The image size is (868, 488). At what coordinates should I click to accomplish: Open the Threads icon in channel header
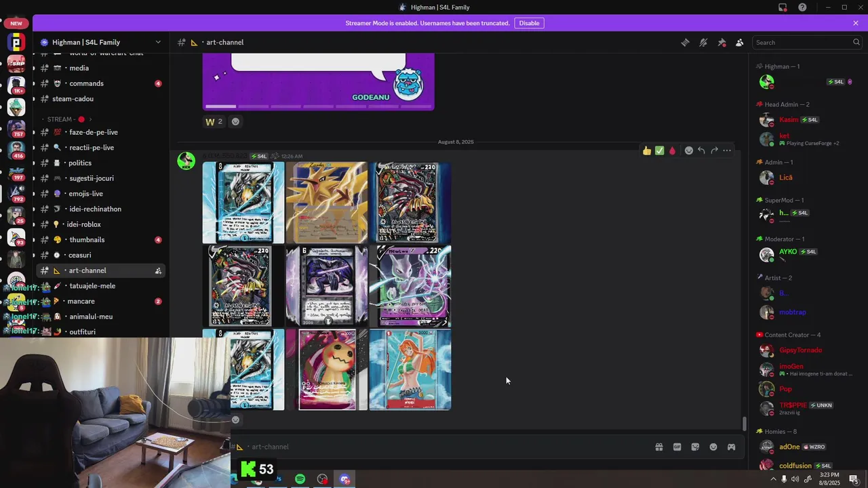(x=685, y=42)
